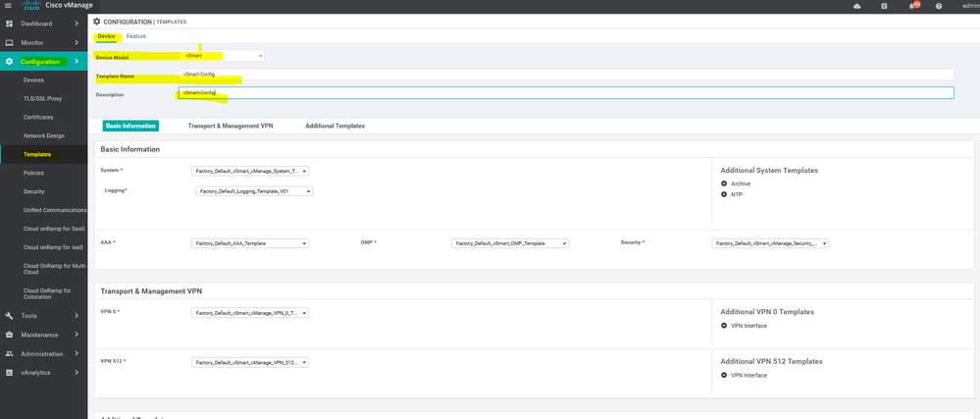Open the OMP template dropdown
Image resolution: width=980 pixels, height=419 pixels.
[510, 243]
